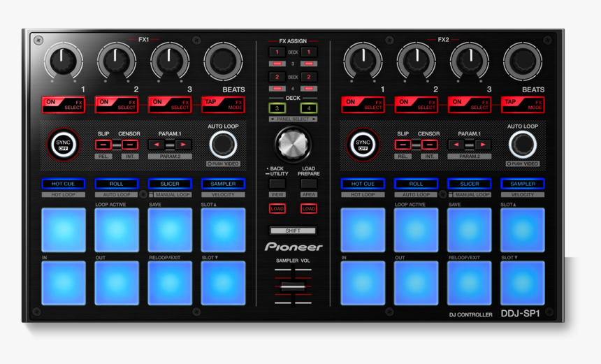Tap left deck SLOT up pad

(x=224, y=230)
